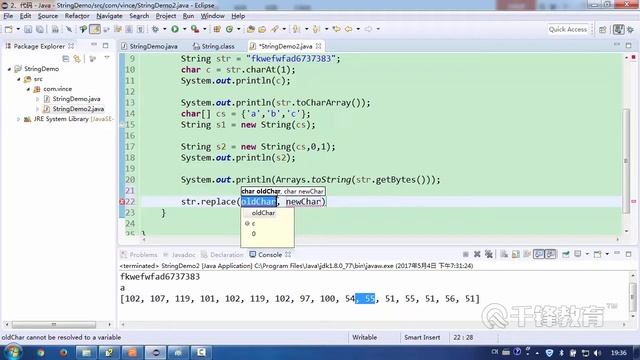
Task: Click the editor vertical scrollbar
Action: pyautogui.click(x=626, y=161)
